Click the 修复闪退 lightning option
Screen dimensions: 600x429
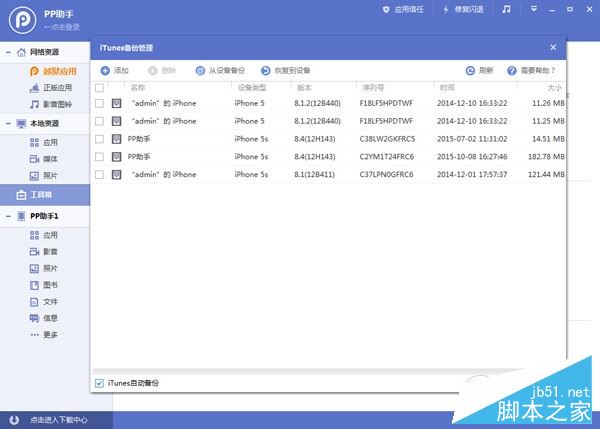click(463, 10)
